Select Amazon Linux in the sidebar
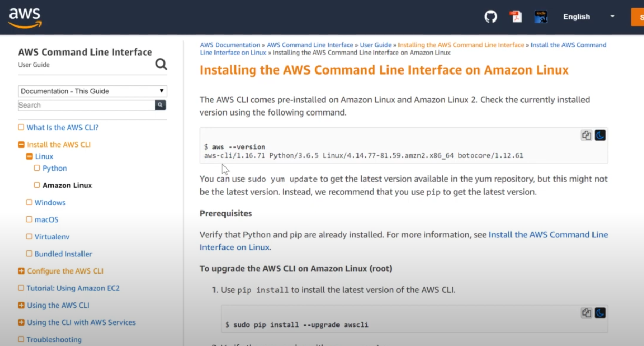 click(x=67, y=185)
